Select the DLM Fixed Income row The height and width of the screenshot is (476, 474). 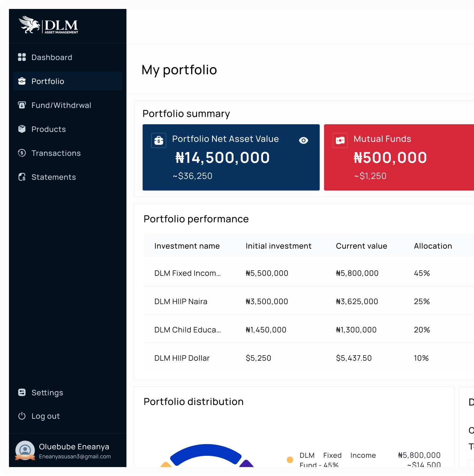coord(187,273)
